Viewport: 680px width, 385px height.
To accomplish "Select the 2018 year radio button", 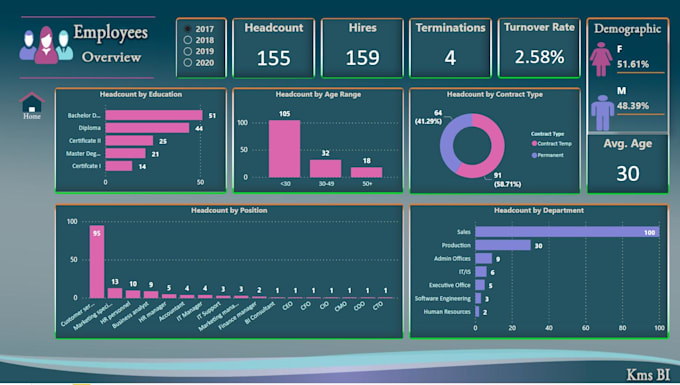I will [x=188, y=40].
